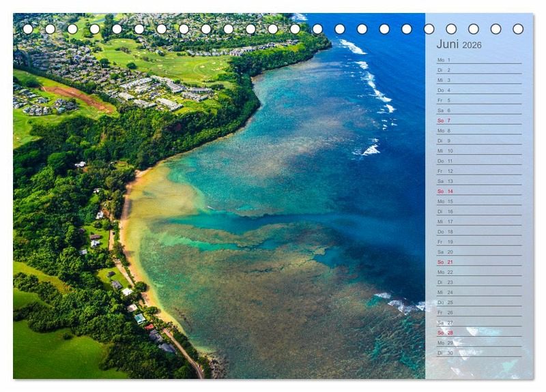Select the red Sunday row 'So 21'
This screenshot has height=392, width=546.
point(479,262)
